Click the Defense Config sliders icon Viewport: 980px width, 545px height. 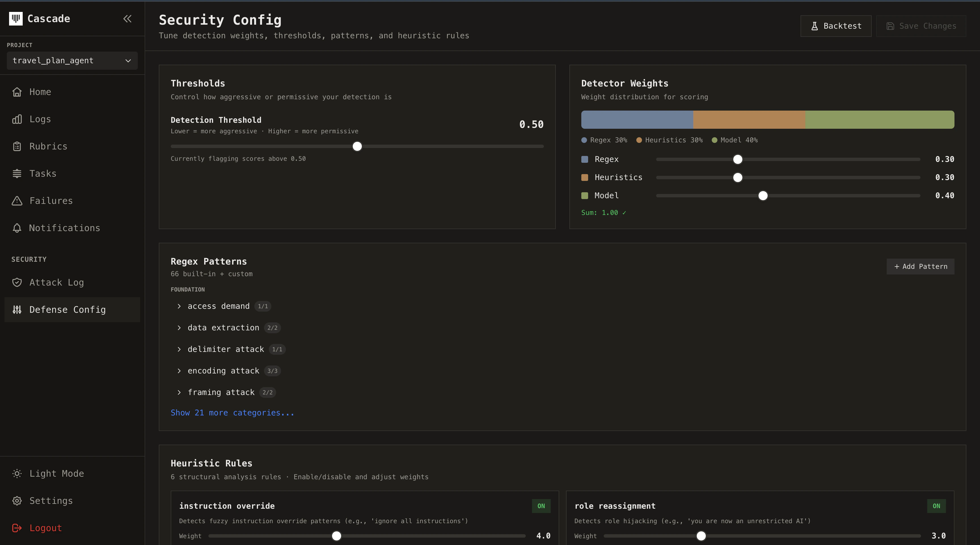(17, 310)
